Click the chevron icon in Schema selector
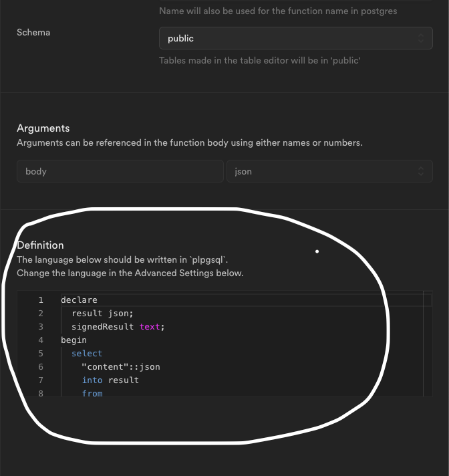The height and width of the screenshot is (476, 449). 421,39
